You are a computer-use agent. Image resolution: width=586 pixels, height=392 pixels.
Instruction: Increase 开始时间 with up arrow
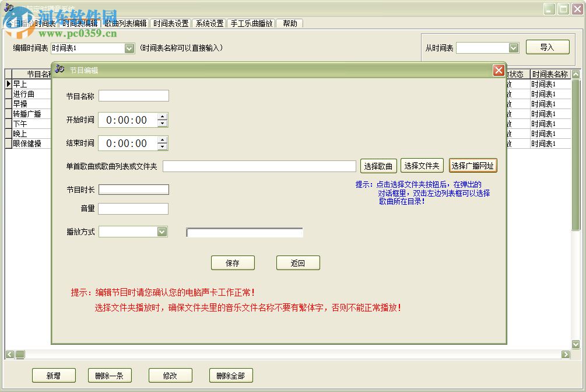click(x=162, y=116)
